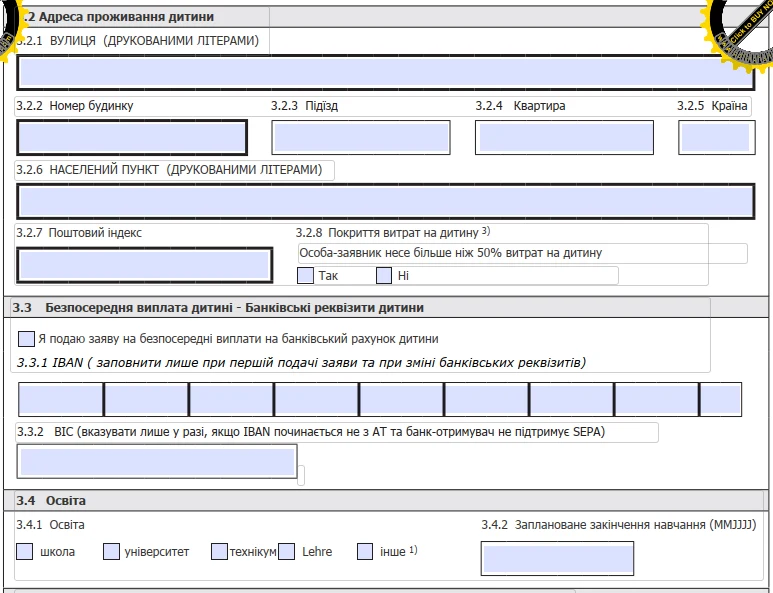Image resolution: width=773 pixels, height=593 pixels.
Task: Click the planned study end date field
Action: point(558,558)
